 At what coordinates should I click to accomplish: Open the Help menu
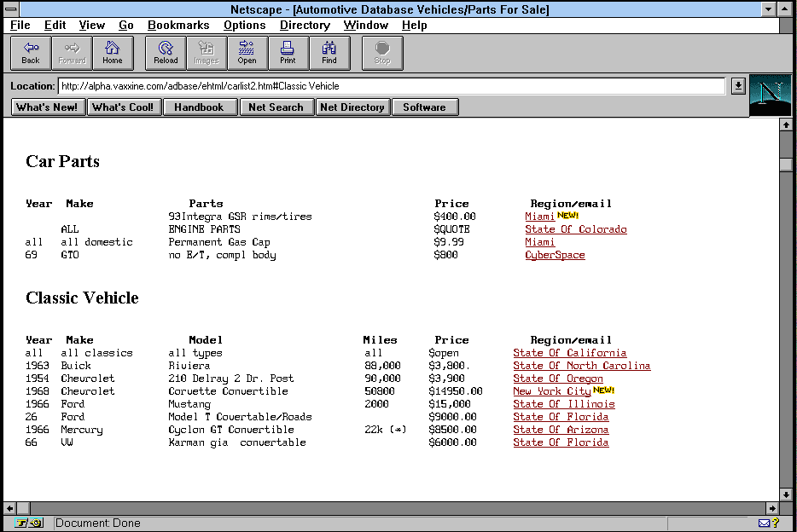[x=414, y=26]
